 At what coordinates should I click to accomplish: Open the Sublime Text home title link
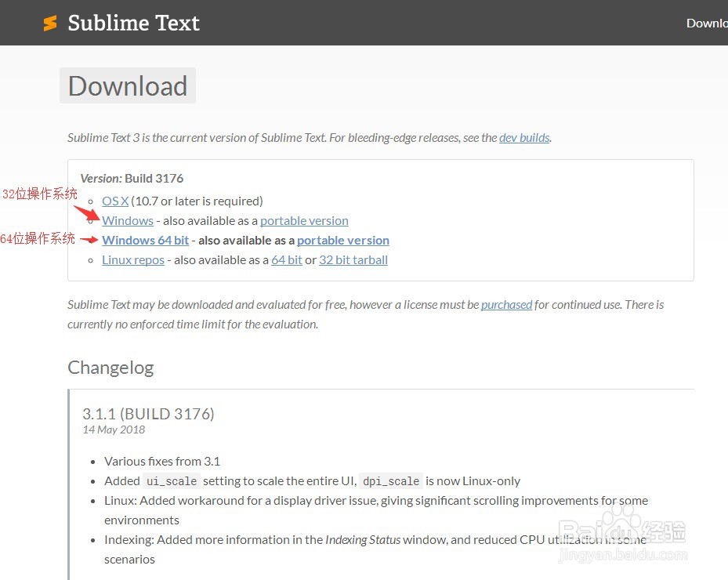point(134,23)
